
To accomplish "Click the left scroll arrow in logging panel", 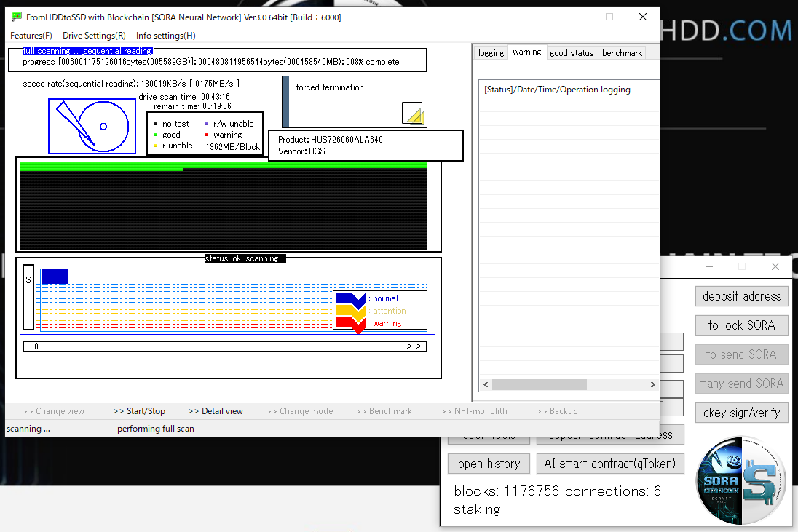I will point(486,384).
